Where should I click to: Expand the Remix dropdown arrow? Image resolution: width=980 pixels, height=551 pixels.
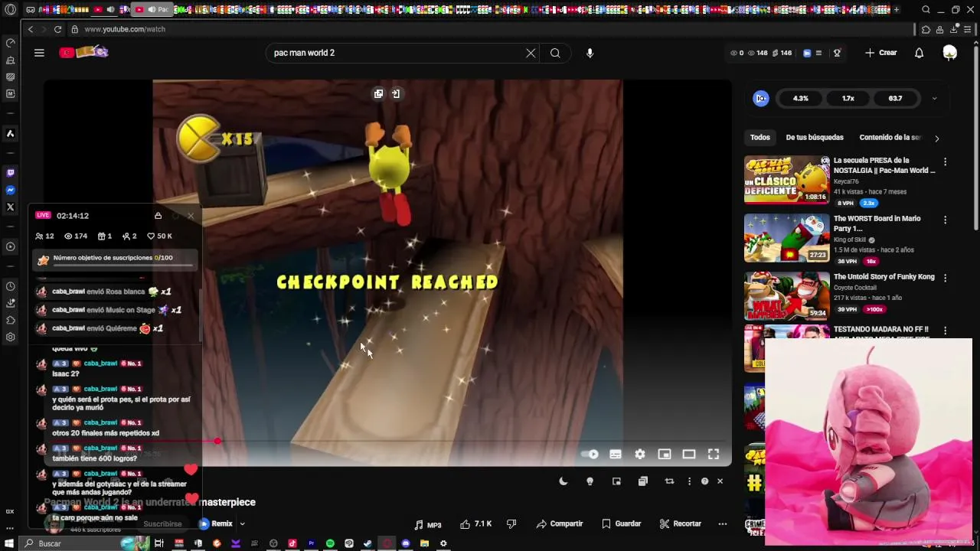click(x=242, y=524)
